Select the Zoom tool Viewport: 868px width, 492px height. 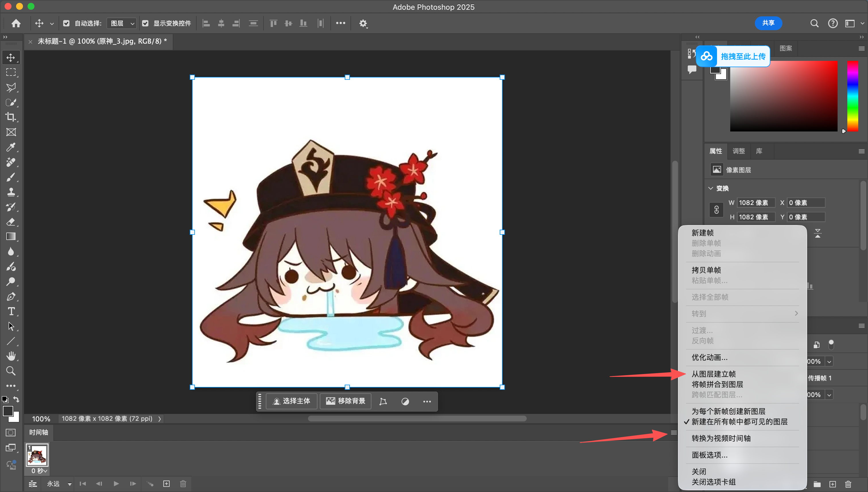pos(11,371)
